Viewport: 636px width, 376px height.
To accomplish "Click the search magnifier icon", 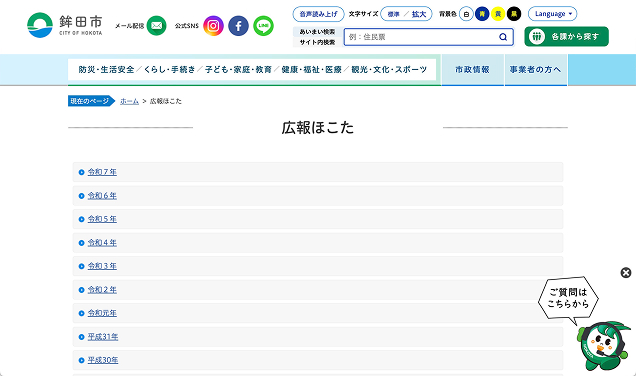I will click(503, 37).
